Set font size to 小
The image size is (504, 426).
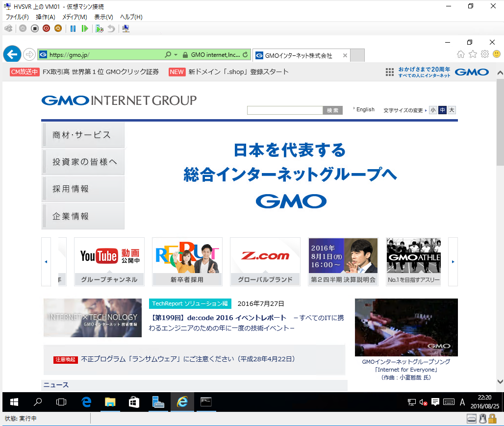[433, 110]
